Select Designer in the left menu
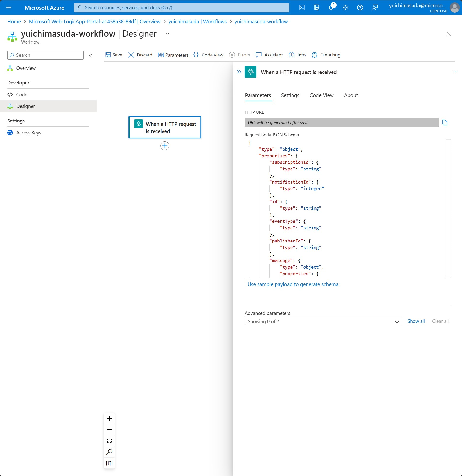This screenshot has width=462, height=476. tap(48, 106)
